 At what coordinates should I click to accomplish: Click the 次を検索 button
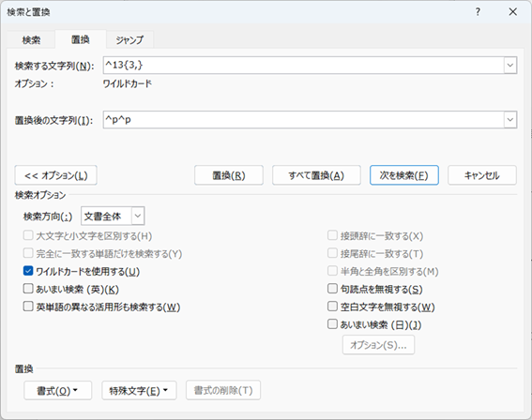point(404,175)
